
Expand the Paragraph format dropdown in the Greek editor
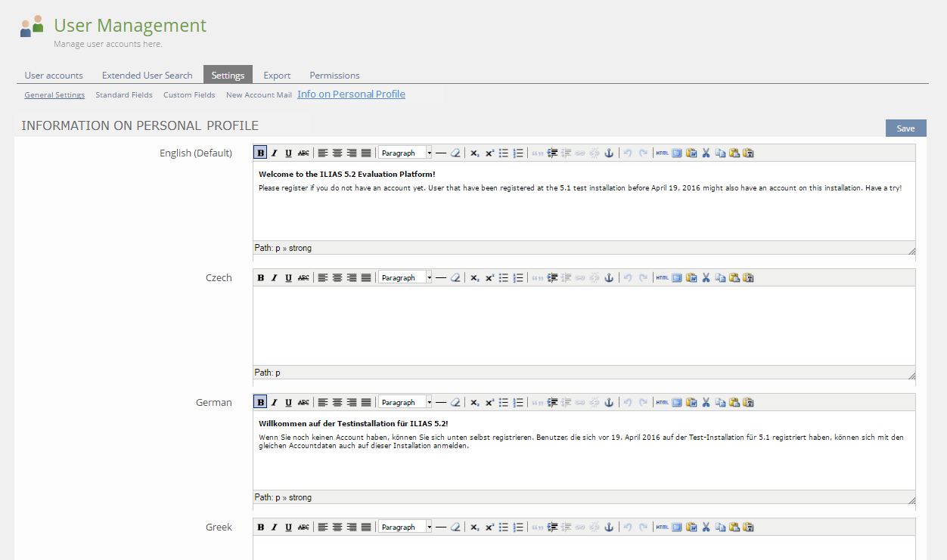(x=429, y=527)
